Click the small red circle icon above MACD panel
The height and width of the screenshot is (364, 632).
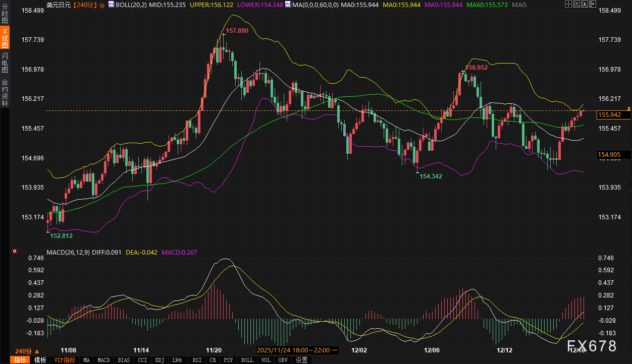(15, 251)
